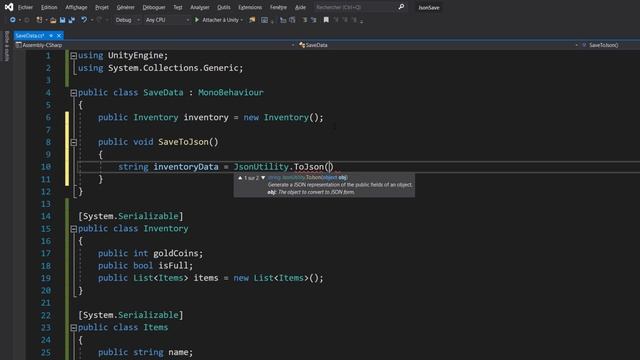
Task: Open the vertical side panel tab at left edge
Action: coord(6,47)
